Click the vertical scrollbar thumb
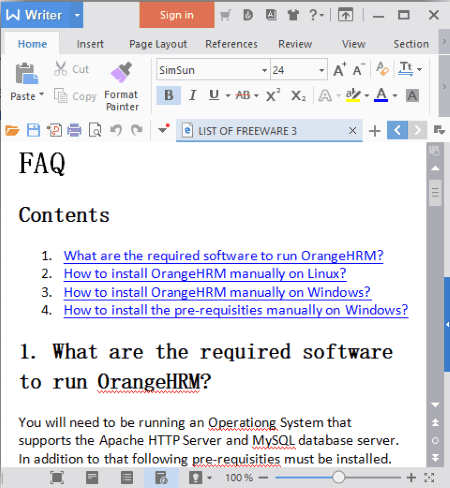This screenshot has width=450, height=488. (x=435, y=193)
